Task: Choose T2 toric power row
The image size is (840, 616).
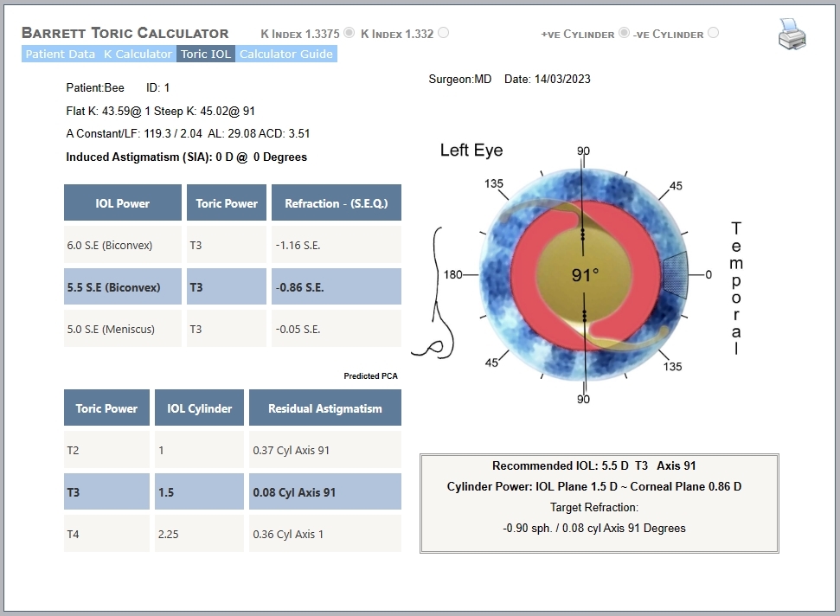Action: click(233, 450)
